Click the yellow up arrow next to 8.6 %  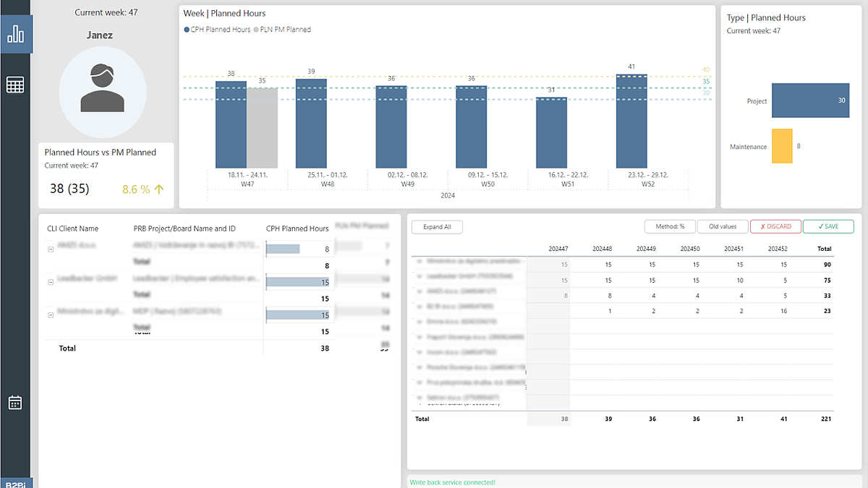coord(159,189)
